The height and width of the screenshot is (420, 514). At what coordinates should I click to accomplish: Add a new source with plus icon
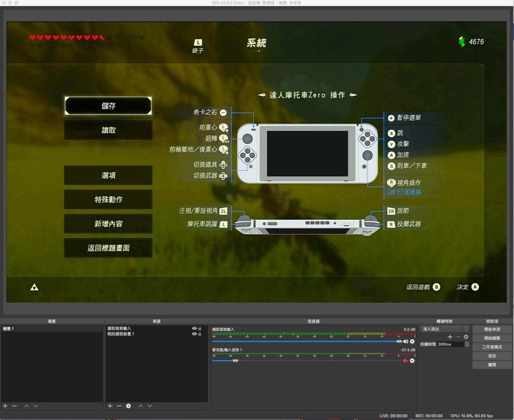tap(110, 406)
